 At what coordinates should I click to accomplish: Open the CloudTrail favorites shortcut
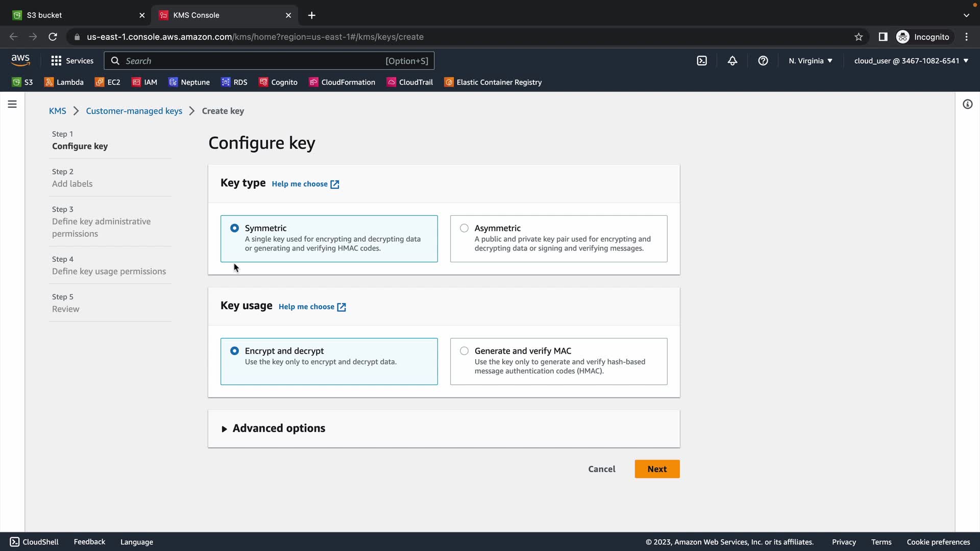(x=410, y=82)
